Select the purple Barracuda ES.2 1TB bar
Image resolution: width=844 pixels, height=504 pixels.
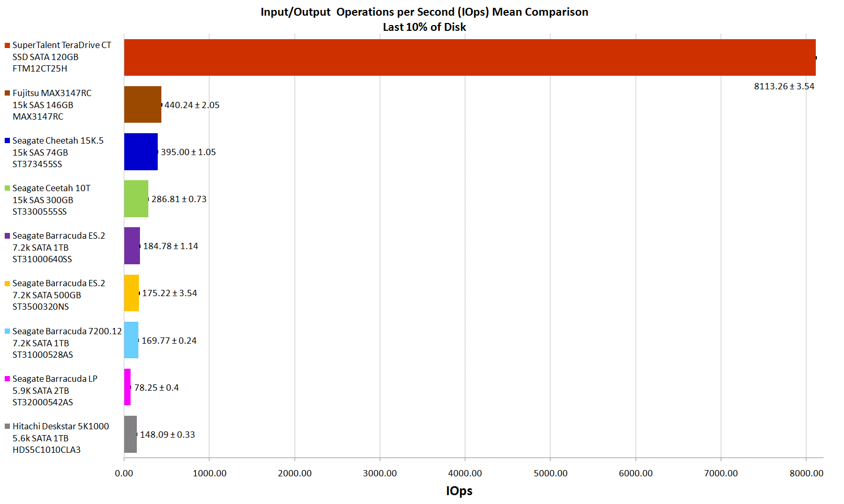point(132,246)
